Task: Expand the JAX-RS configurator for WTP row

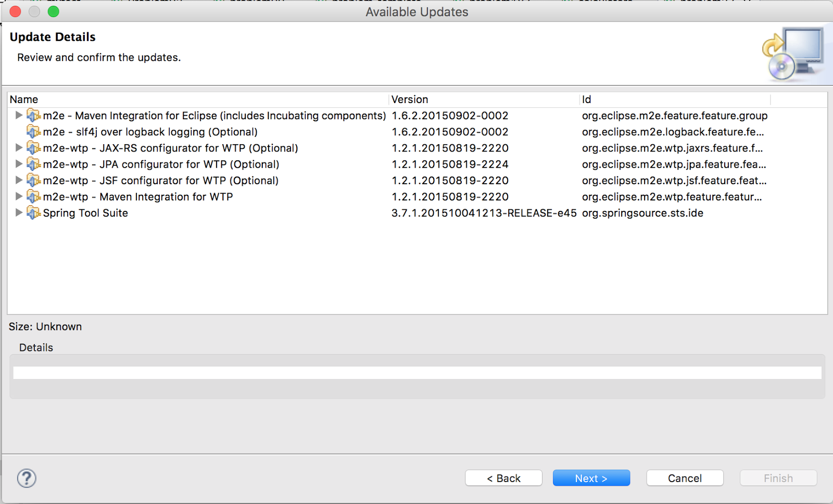Action: pyautogui.click(x=19, y=147)
